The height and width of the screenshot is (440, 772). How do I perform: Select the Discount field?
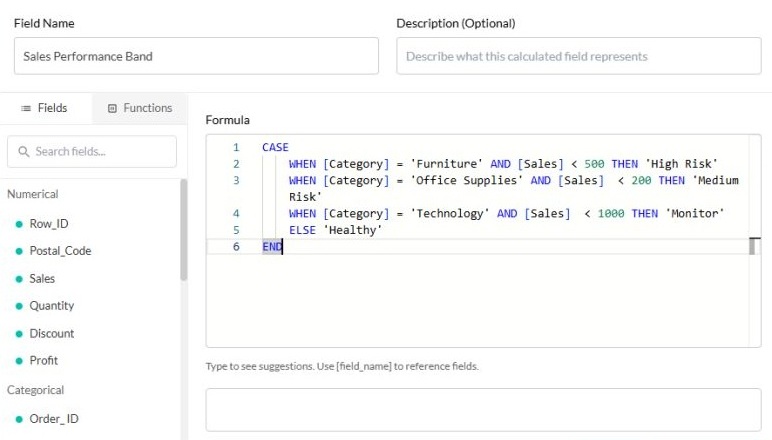click(52, 333)
